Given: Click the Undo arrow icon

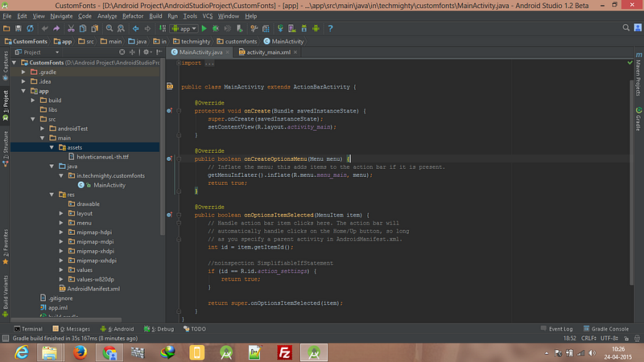Looking at the screenshot, I should [x=44, y=28].
